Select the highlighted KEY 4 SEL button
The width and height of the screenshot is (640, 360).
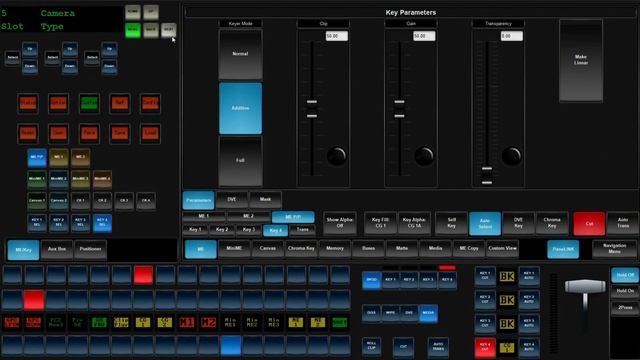tap(102, 223)
